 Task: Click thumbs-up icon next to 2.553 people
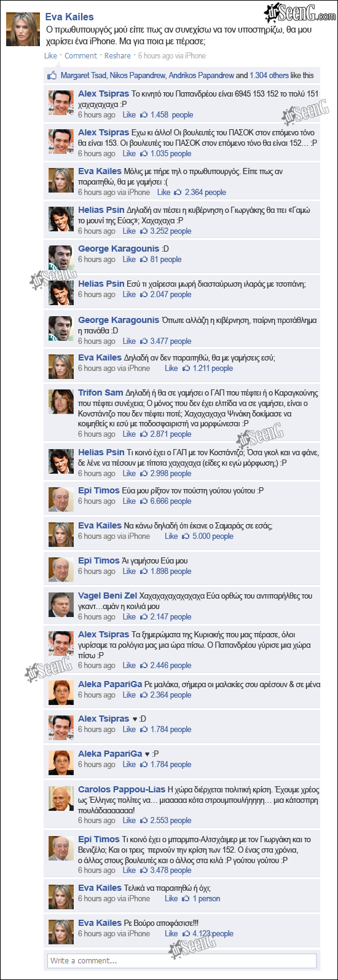pos(144,821)
